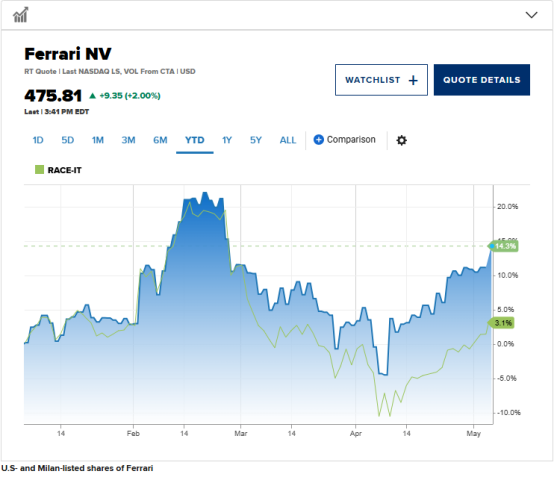Viewport: 554px width, 480px height.
Task: Show the 6M chart range
Action: point(160,140)
